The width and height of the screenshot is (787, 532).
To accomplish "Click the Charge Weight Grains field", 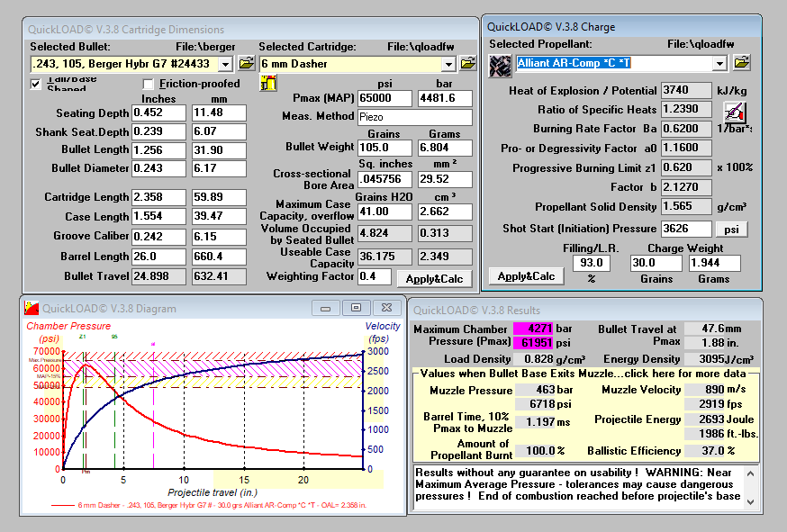I will [656, 263].
